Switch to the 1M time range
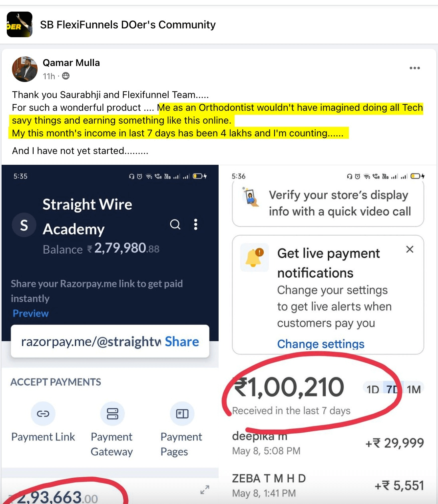 tap(414, 389)
